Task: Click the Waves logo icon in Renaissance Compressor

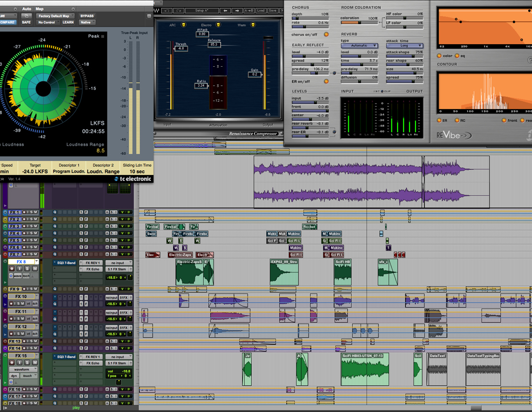Action: click(x=156, y=11)
